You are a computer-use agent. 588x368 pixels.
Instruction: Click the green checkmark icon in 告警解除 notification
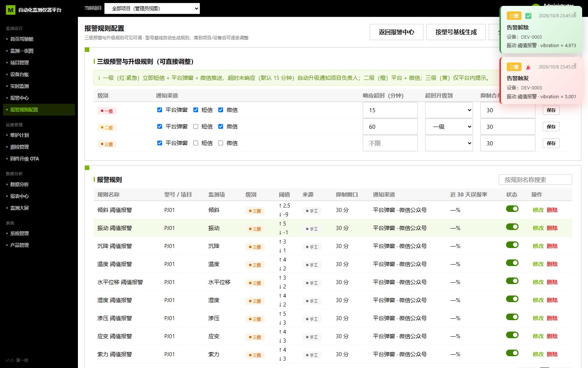click(x=528, y=16)
